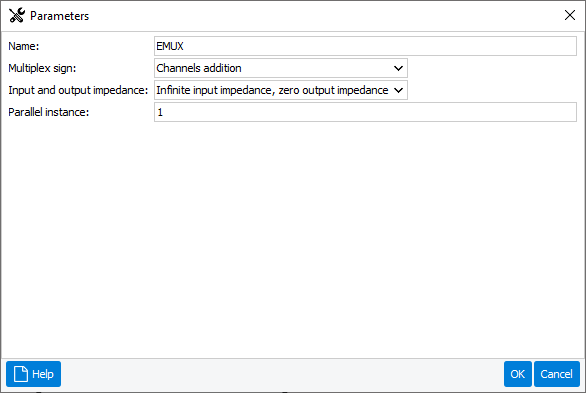The image size is (586, 393).
Task: Click the Parameters title text
Action: tap(59, 16)
